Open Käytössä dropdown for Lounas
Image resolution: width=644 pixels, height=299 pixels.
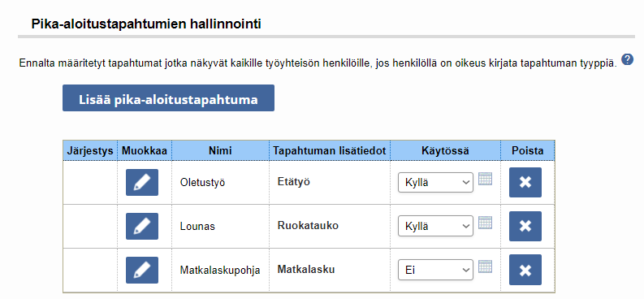click(x=435, y=227)
